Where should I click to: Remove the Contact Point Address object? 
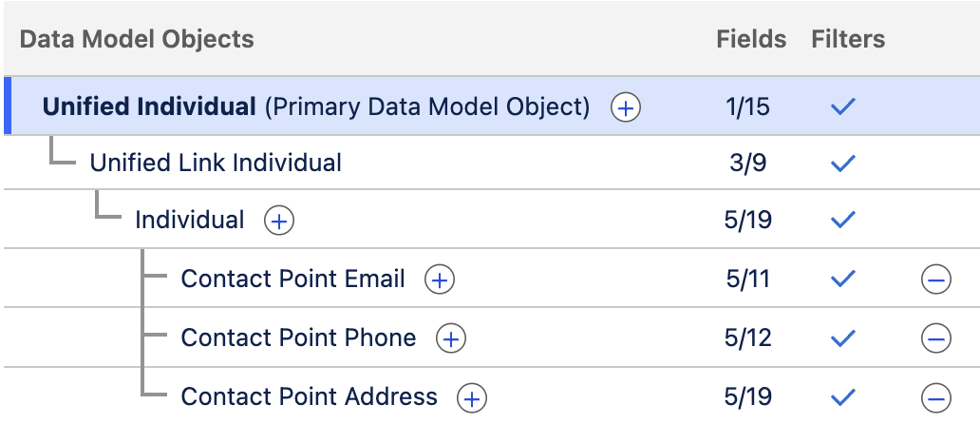[x=934, y=397]
